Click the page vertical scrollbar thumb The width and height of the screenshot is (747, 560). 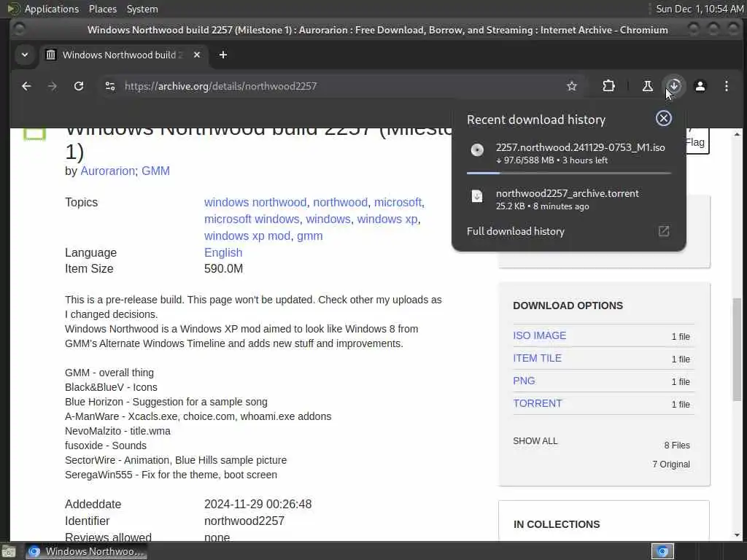coord(737,349)
